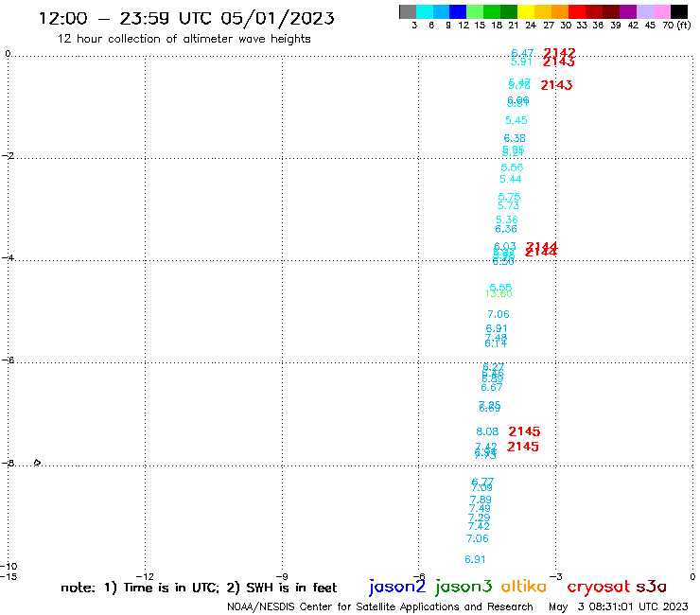Image resolution: width=700 pixels, height=615 pixels.
Task: Click the black swatch at the legend end
Action: [x=679, y=11]
